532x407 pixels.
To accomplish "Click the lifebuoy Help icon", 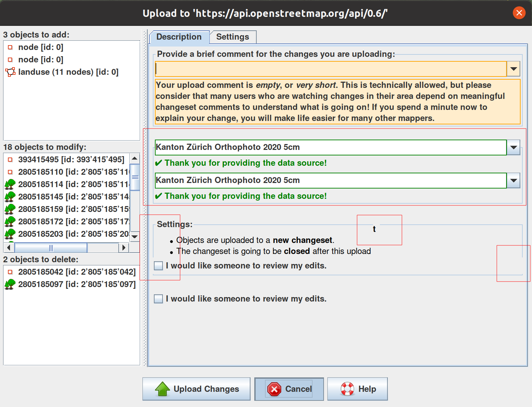I will tap(347, 389).
